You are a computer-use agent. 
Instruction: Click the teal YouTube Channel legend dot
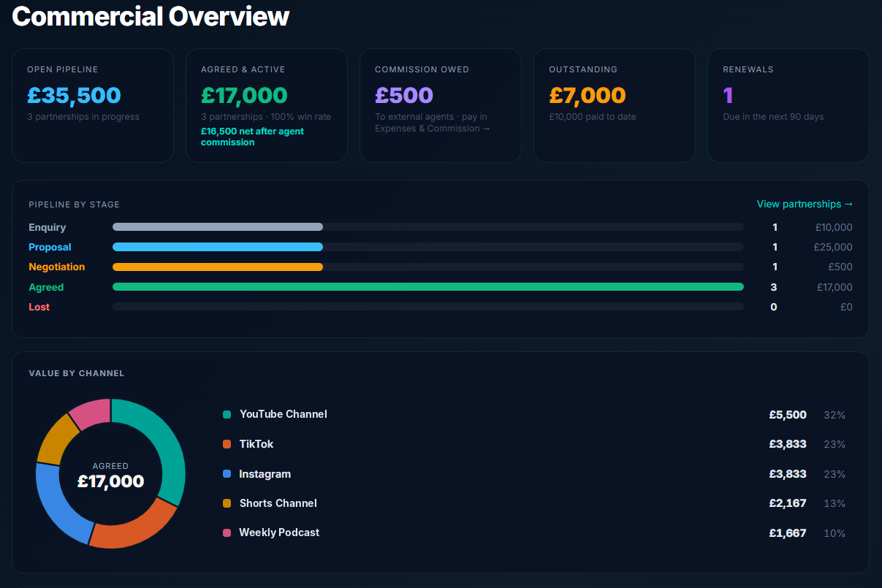tap(227, 415)
